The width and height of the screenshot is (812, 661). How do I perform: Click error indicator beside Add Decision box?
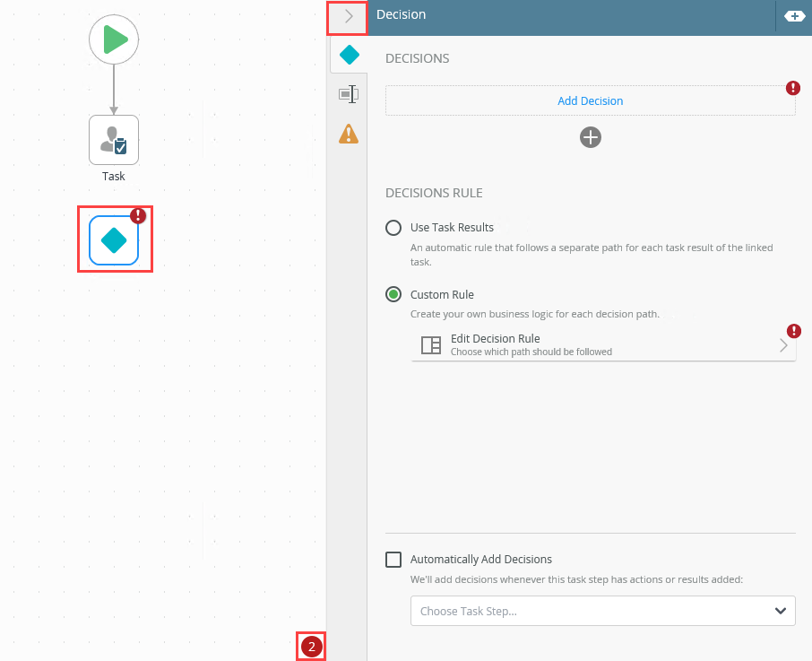tap(793, 88)
